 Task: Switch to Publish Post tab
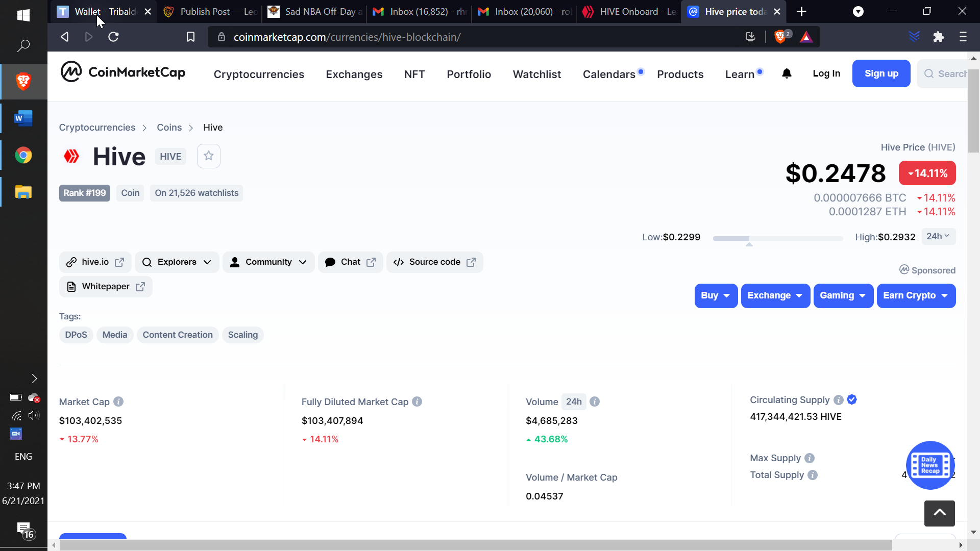[210, 11]
